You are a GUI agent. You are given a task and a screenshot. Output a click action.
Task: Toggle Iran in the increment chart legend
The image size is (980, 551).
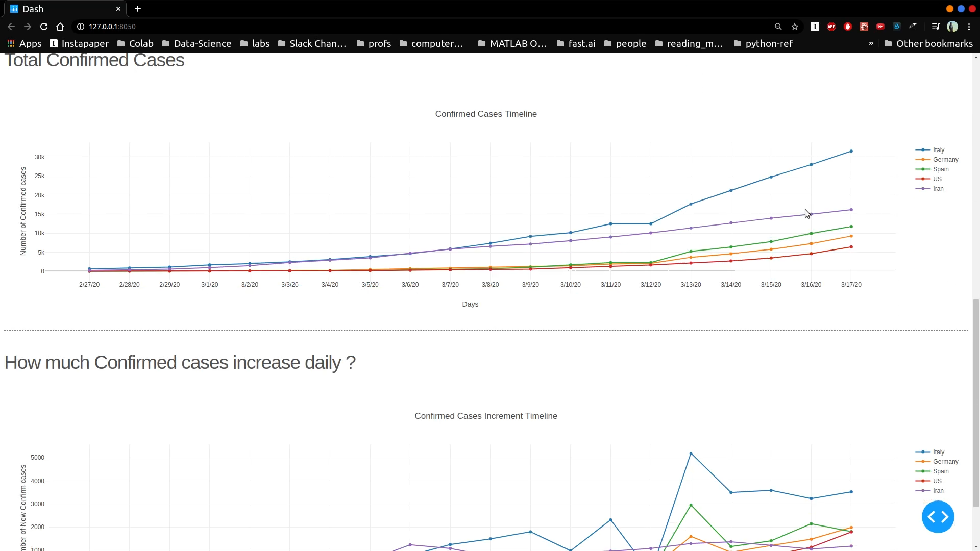point(937,490)
